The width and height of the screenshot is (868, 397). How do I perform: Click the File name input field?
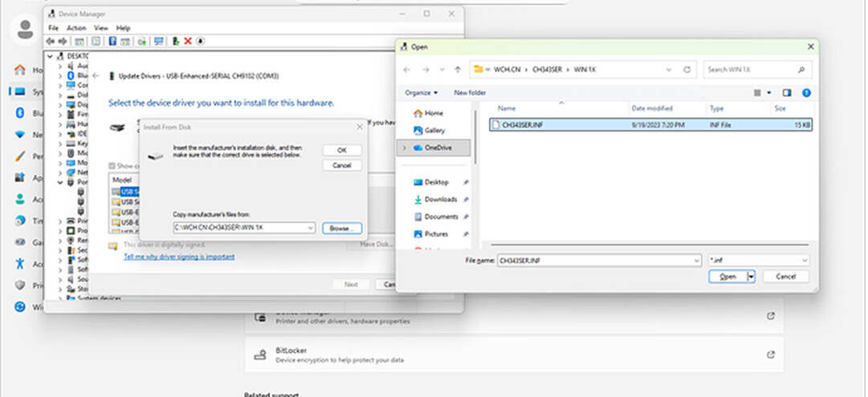594,261
